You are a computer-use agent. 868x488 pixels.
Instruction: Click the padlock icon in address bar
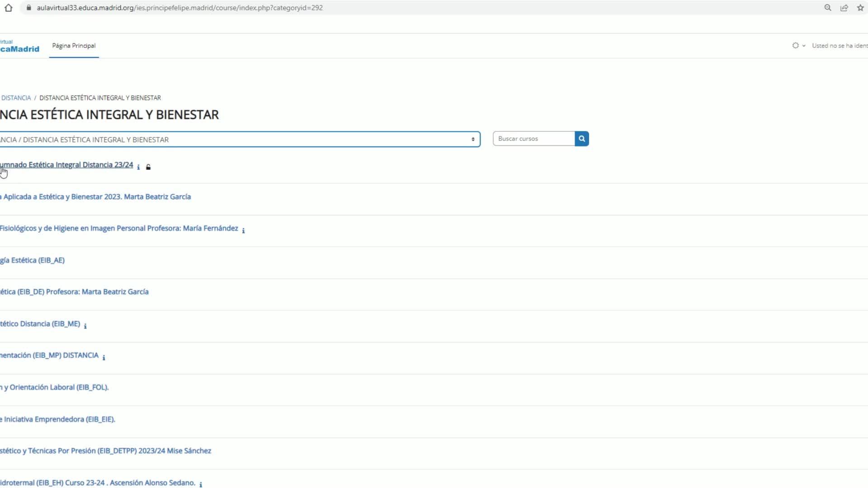click(x=29, y=8)
